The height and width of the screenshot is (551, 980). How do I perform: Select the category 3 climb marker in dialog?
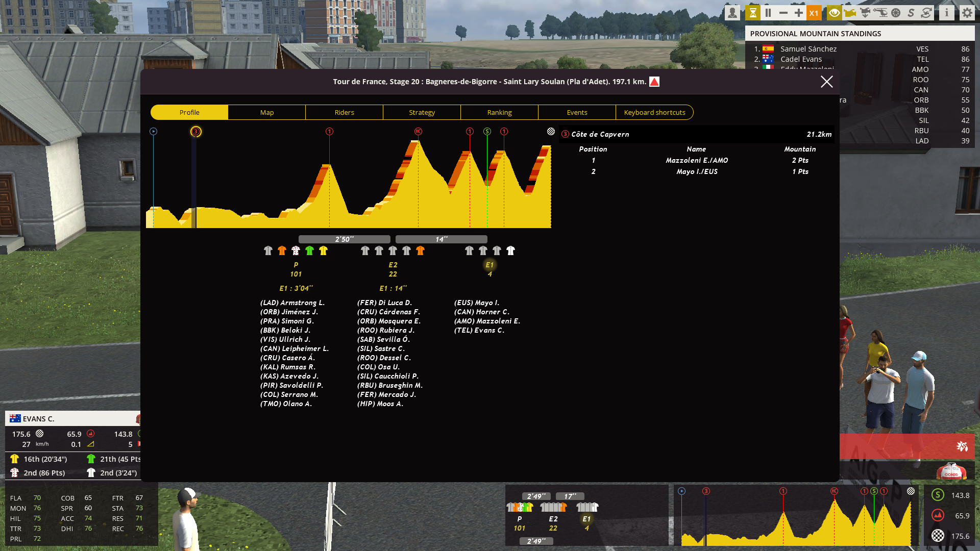195,132
